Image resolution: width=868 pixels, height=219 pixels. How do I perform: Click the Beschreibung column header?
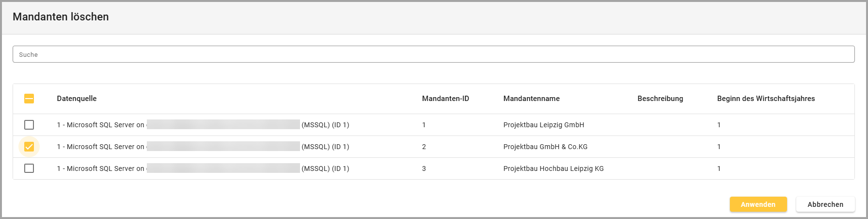tap(660, 99)
